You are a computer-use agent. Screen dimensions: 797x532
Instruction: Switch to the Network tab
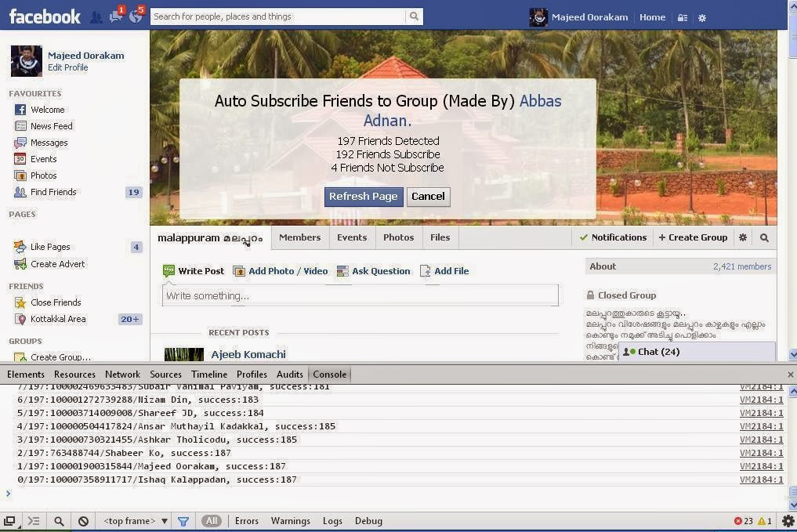click(122, 375)
